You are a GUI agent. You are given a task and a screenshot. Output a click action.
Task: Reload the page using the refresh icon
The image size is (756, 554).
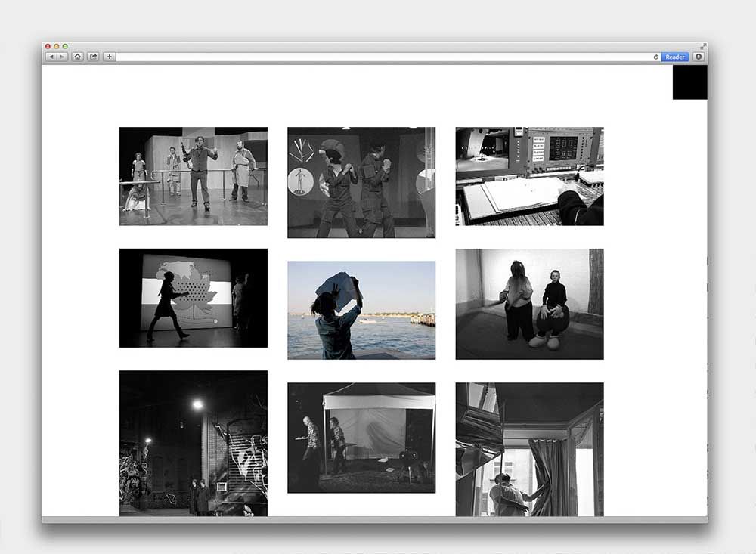point(655,57)
